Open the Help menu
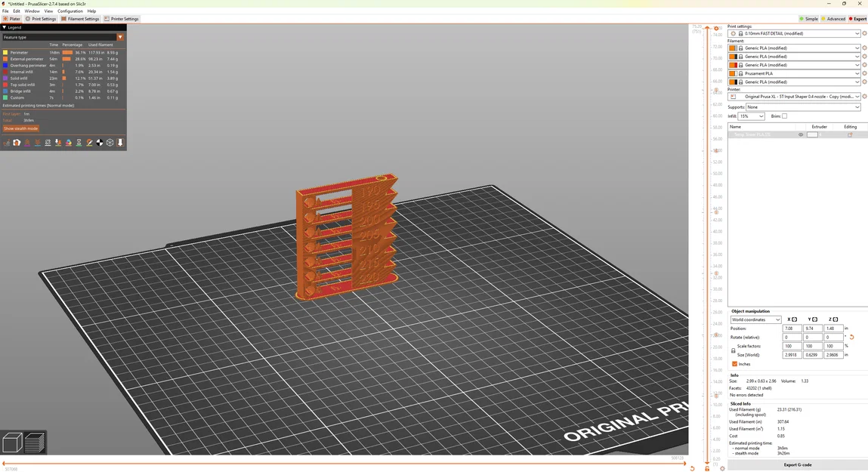This screenshot has height=472, width=868. click(x=91, y=11)
